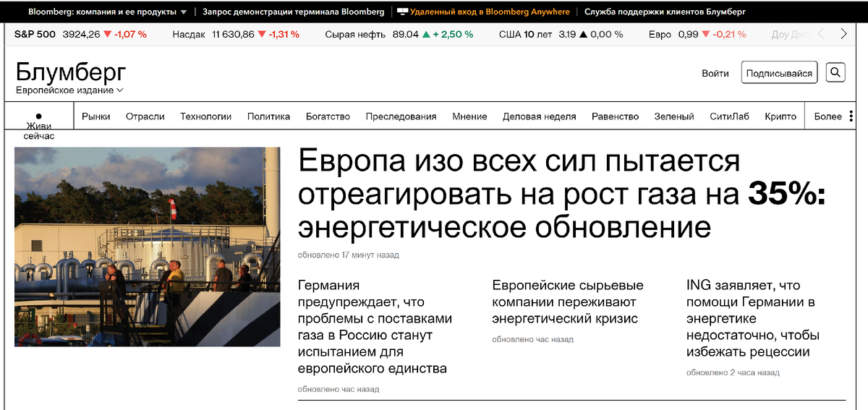Select the Зеленый menu item
Image resolution: width=868 pixels, height=410 pixels.
[x=674, y=116]
